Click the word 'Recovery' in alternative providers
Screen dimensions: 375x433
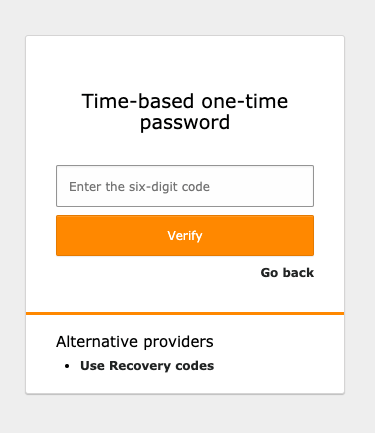[140, 366]
